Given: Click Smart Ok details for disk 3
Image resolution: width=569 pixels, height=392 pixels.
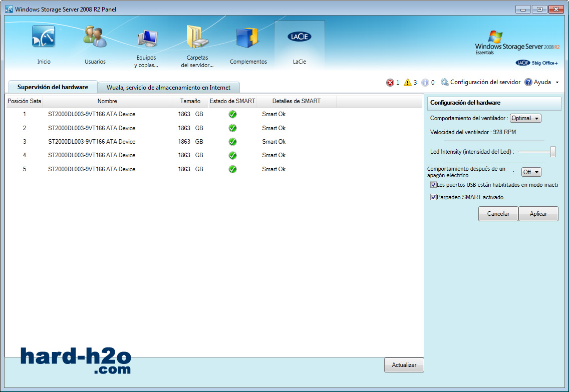Looking at the screenshot, I should pos(273,142).
